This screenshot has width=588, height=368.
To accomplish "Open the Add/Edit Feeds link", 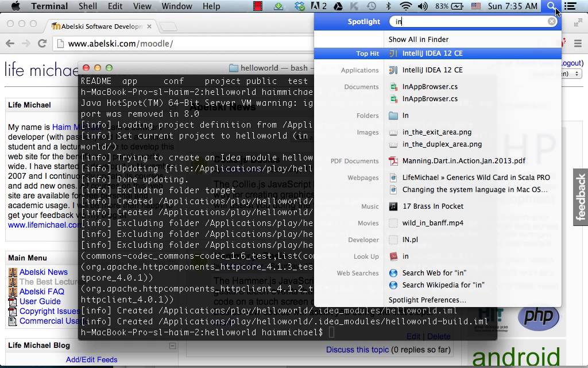I will coord(91,359).
